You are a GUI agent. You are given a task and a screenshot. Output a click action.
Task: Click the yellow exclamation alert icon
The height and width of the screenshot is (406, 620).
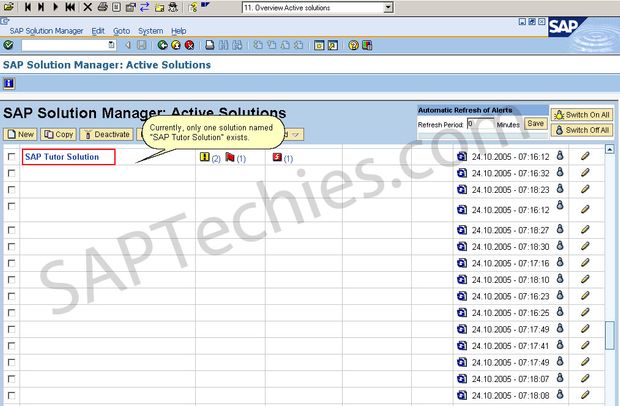[x=204, y=157]
